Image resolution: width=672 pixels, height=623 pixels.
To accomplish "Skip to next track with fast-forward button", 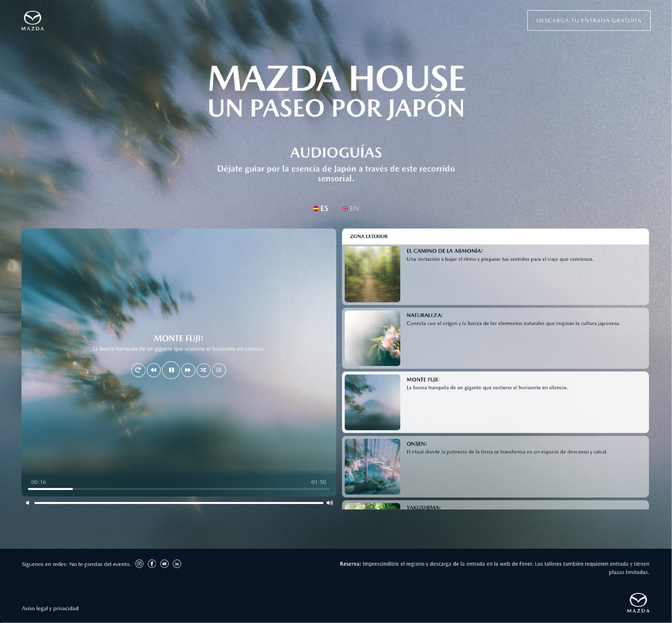I will 188,370.
